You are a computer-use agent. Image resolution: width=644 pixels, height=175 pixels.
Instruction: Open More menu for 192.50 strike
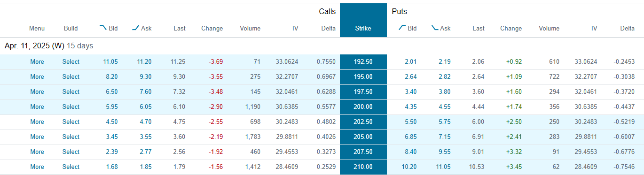pos(37,61)
